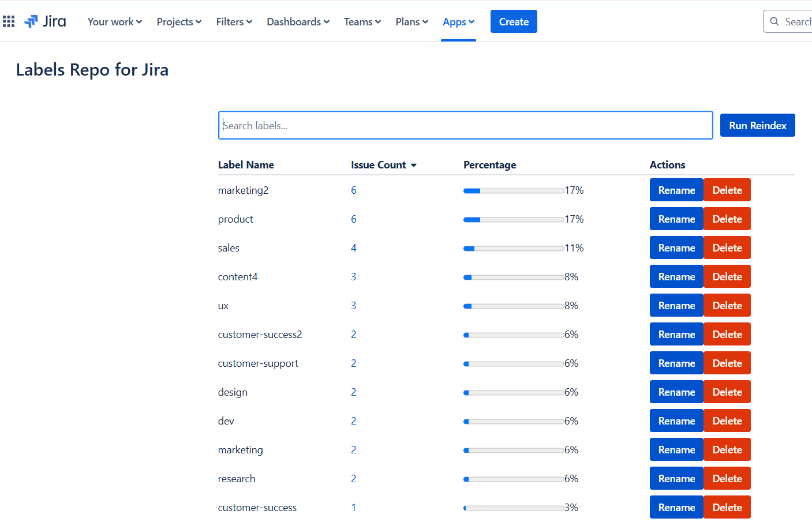
Task: Rename the content4 label
Action: (676, 276)
